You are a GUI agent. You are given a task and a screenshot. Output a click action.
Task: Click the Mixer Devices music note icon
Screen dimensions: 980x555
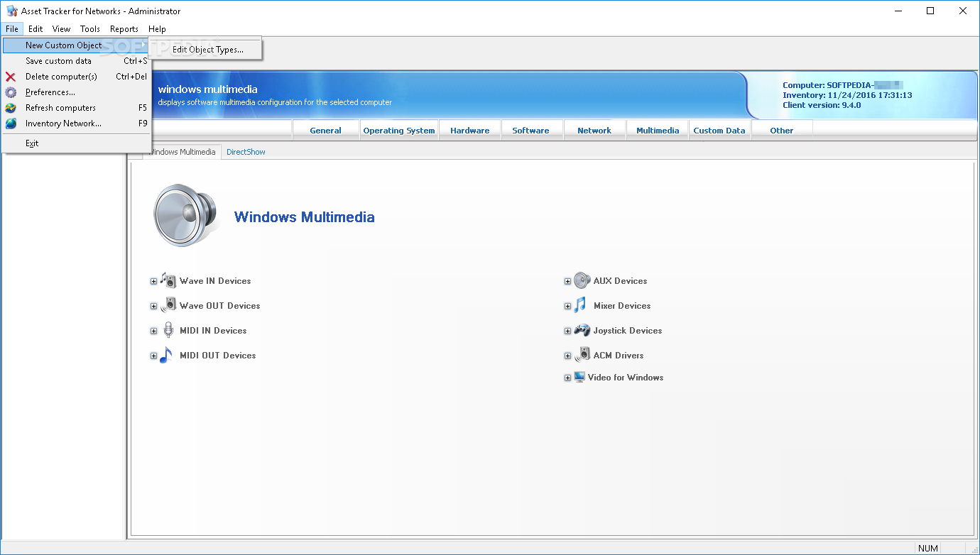coord(581,305)
